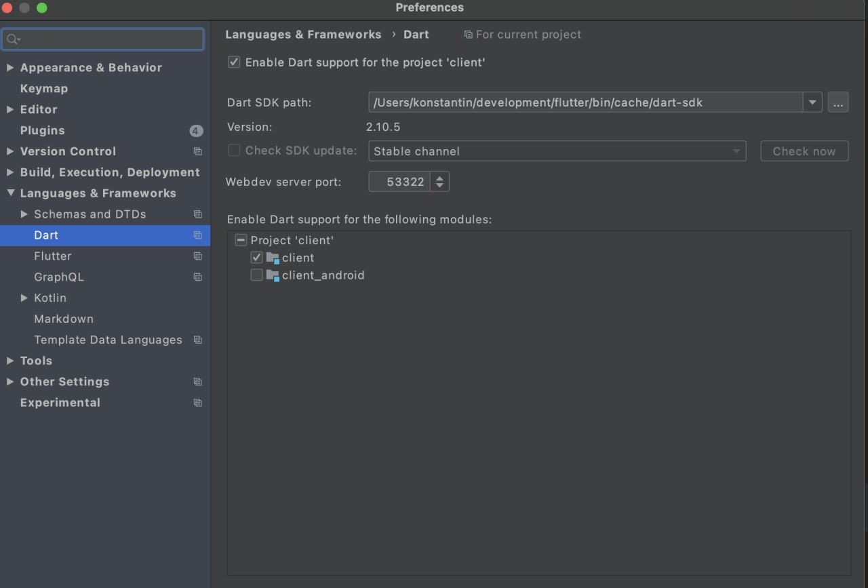Image resolution: width=868 pixels, height=588 pixels.
Task: Expand the Schemas and DTDs node
Action: (x=24, y=214)
